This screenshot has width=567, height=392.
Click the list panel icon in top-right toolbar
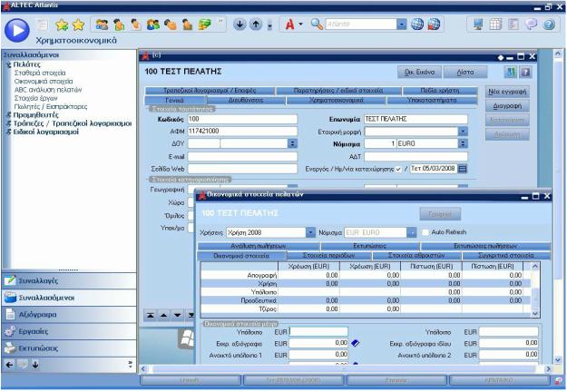click(513, 24)
